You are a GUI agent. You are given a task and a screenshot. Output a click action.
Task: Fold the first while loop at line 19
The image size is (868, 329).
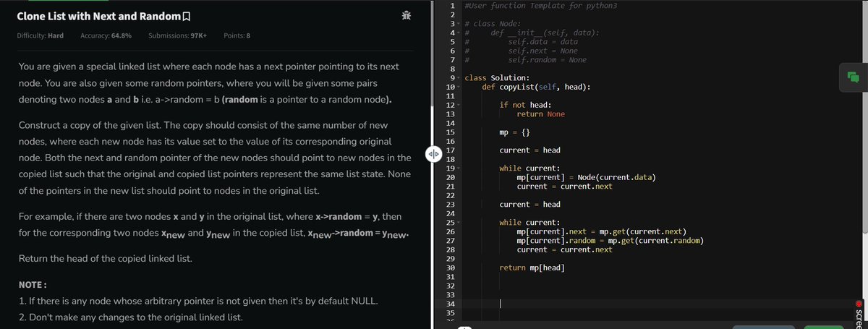tap(459, 168)
